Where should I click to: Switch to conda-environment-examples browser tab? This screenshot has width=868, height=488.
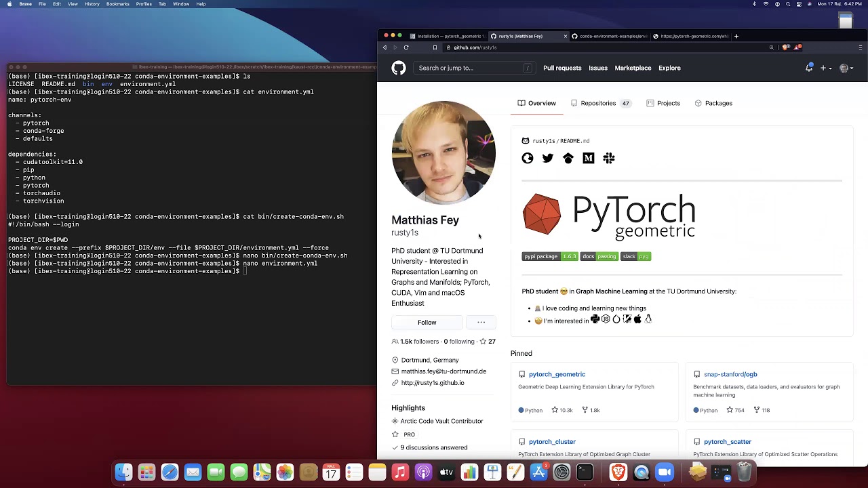(x=609, y=36)
